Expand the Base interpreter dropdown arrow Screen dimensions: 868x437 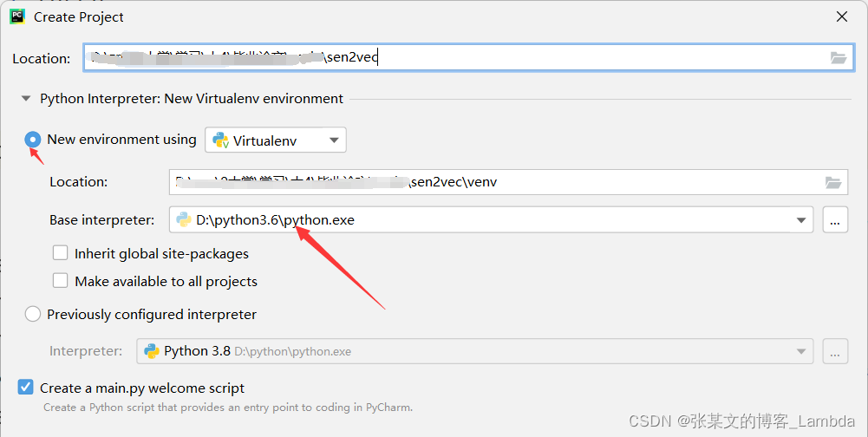point(800,220)
